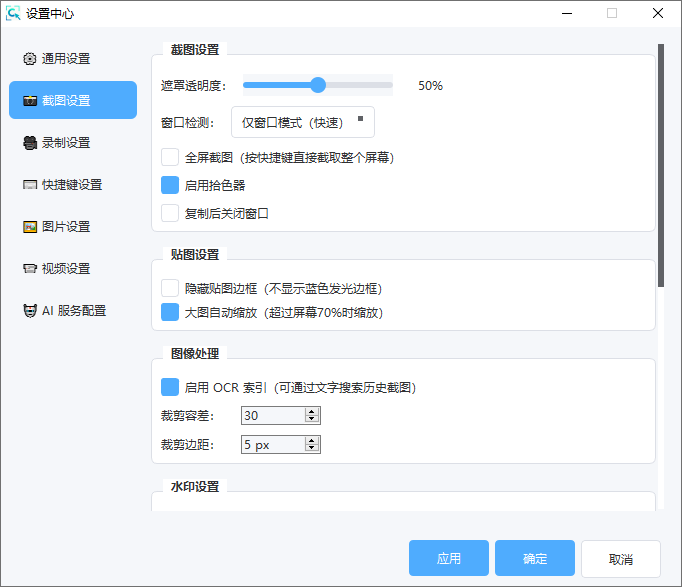This screenshot has height=587, width=682.
Task: Decrease 裁剪边距 with the down arrow
Action: point(311,448)
